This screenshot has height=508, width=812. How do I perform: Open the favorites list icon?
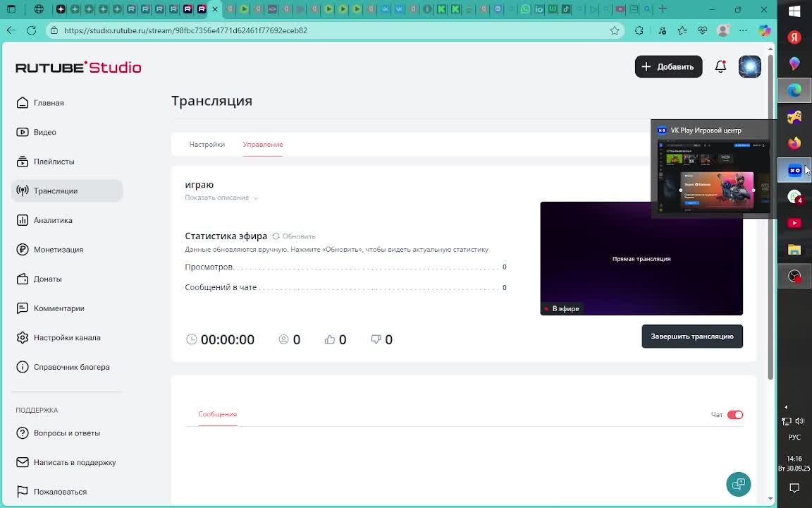coord(682,30)
